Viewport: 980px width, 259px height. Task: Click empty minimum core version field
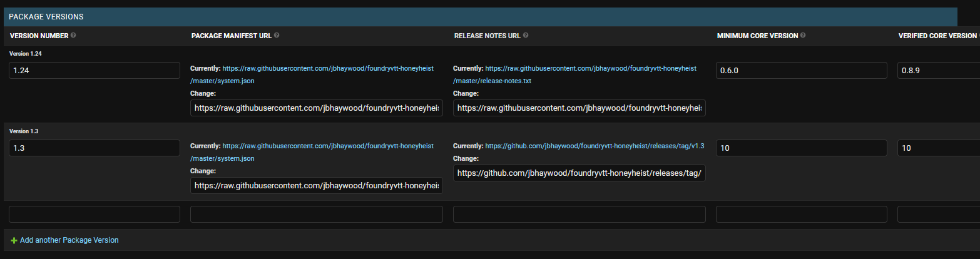pyautogui.click(x=802, y=215)
